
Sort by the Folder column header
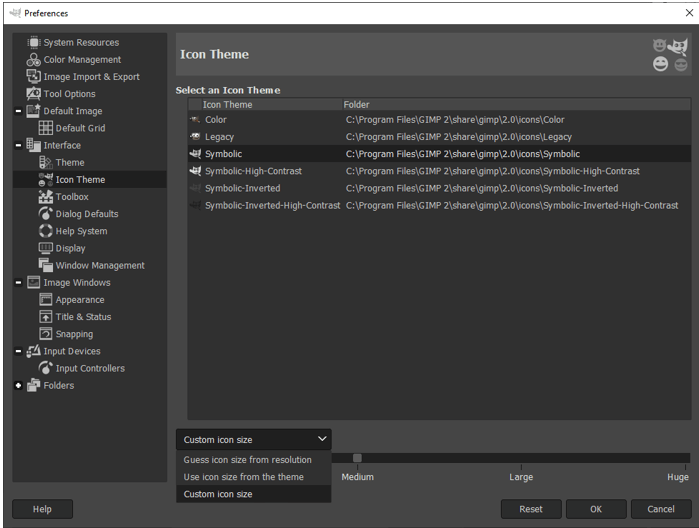point(516,105)
